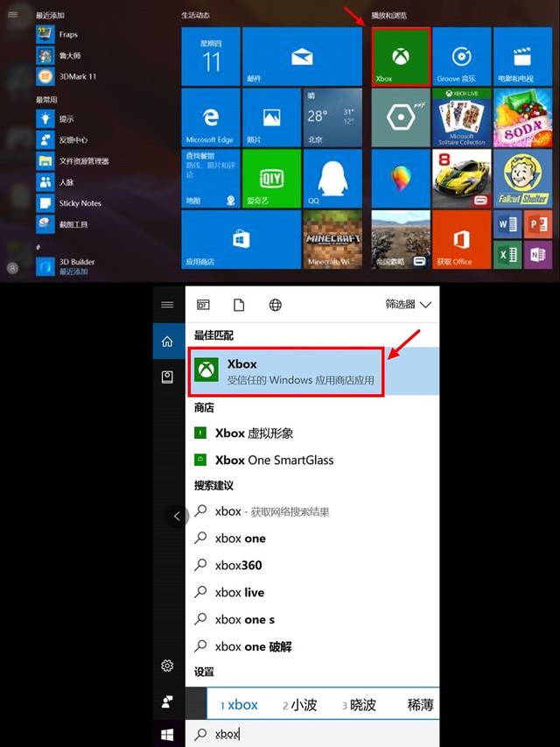The height and width of the screenshot is (747, 560).
Task: Open 提示 tips app in list
Action: tap(55, 118)
